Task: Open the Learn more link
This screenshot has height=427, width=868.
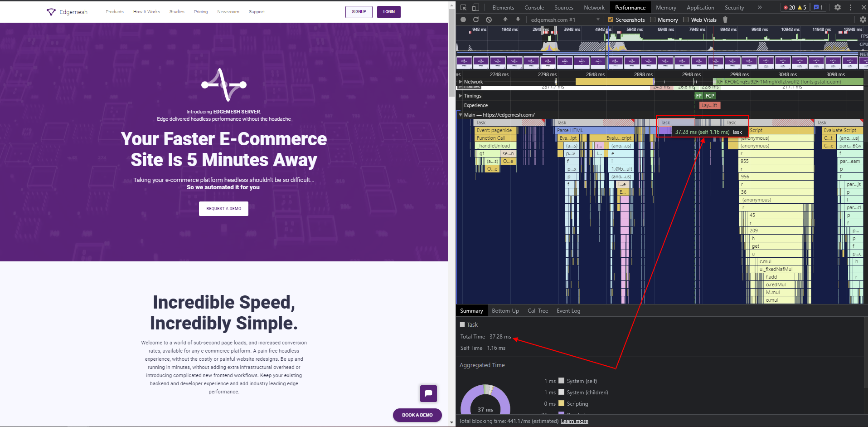Action: click(574, 421)
